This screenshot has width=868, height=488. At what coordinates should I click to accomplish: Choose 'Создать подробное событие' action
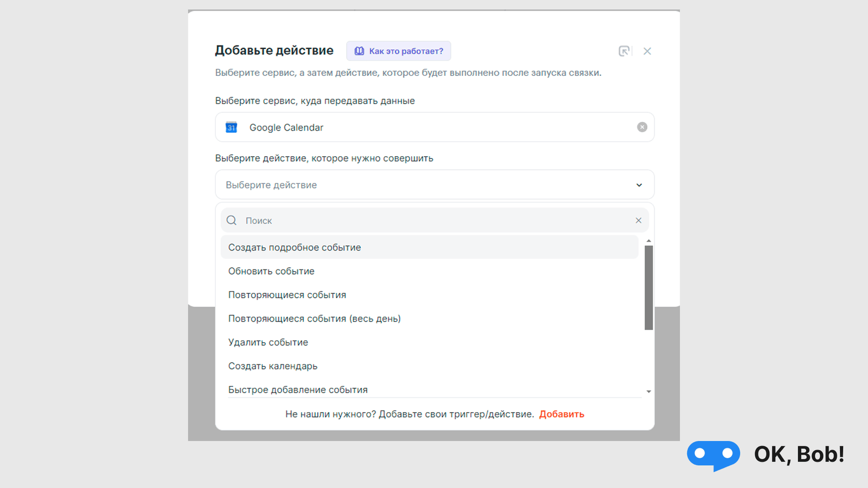pos(294,247)
